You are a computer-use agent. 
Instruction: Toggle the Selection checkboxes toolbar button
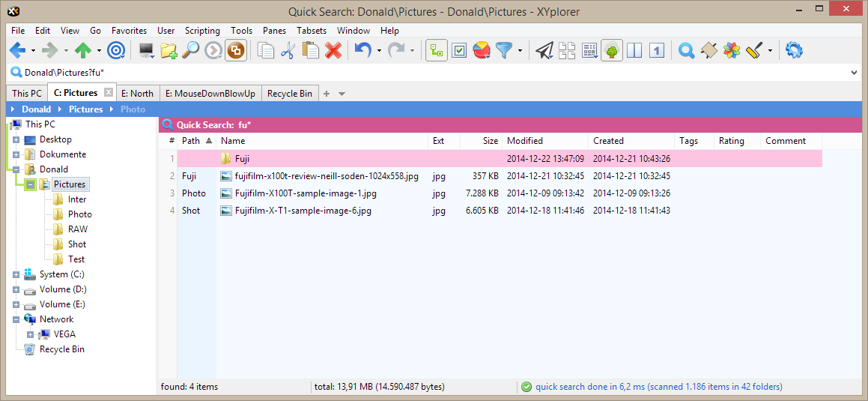pos(459,51)
